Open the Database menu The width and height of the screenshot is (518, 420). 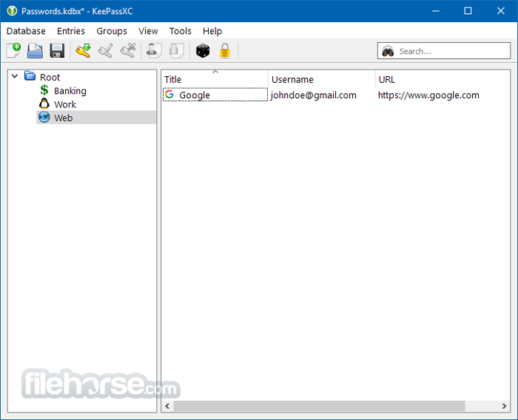tap(26, 31)
